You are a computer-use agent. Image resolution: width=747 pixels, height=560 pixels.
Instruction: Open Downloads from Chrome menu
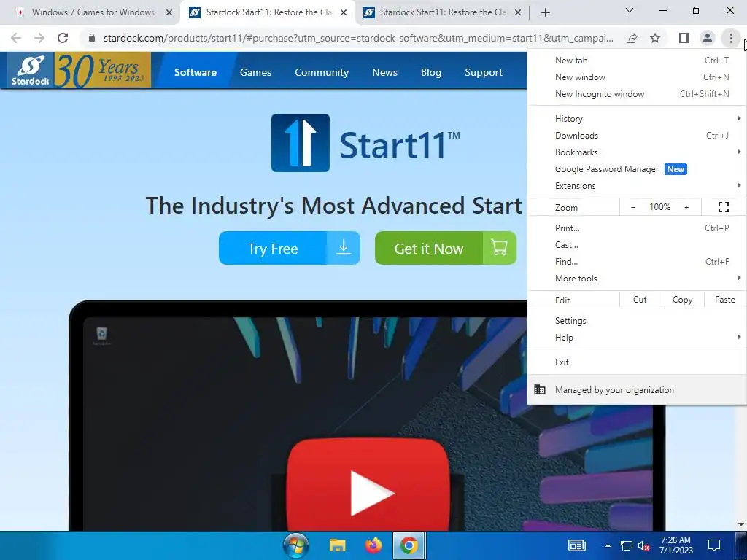(x=637, y=135)
